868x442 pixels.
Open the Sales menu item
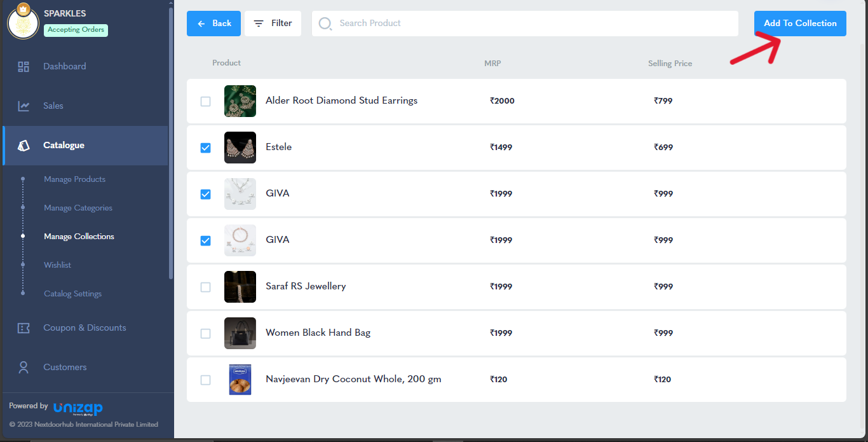[x=85, y=106]
